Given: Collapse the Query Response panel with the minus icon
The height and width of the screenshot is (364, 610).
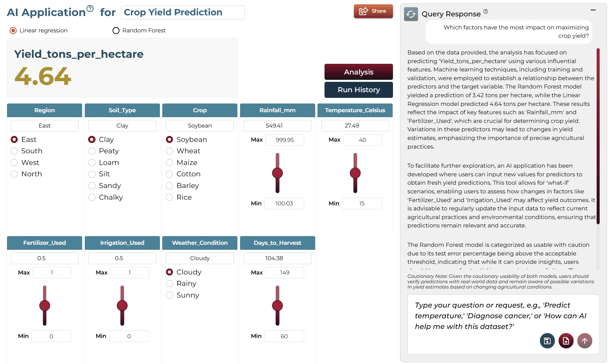Looking at the screenshot, I should pos(593,10).
